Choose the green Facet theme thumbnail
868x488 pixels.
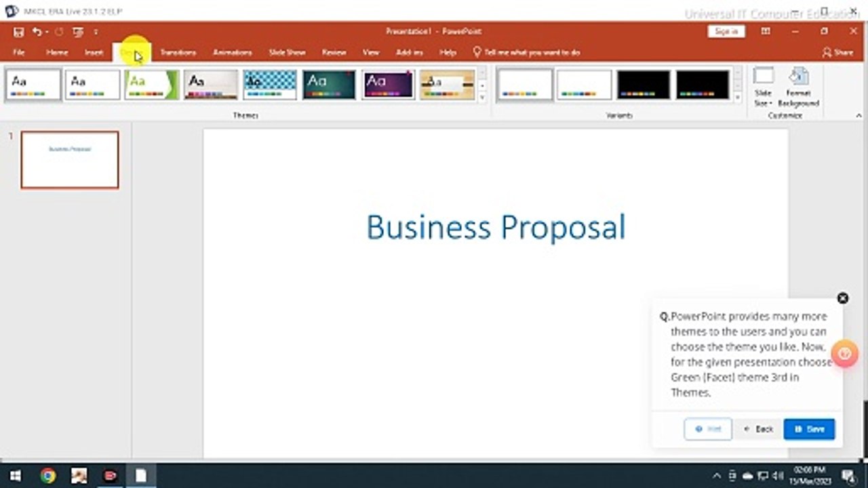click(151, 85)
